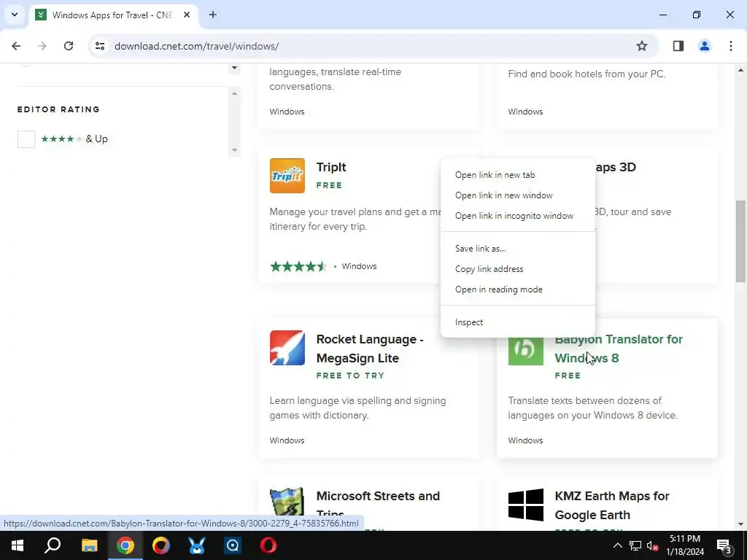Reload the current page
This screenshot has height=560, width=747.
pos(69,46)
